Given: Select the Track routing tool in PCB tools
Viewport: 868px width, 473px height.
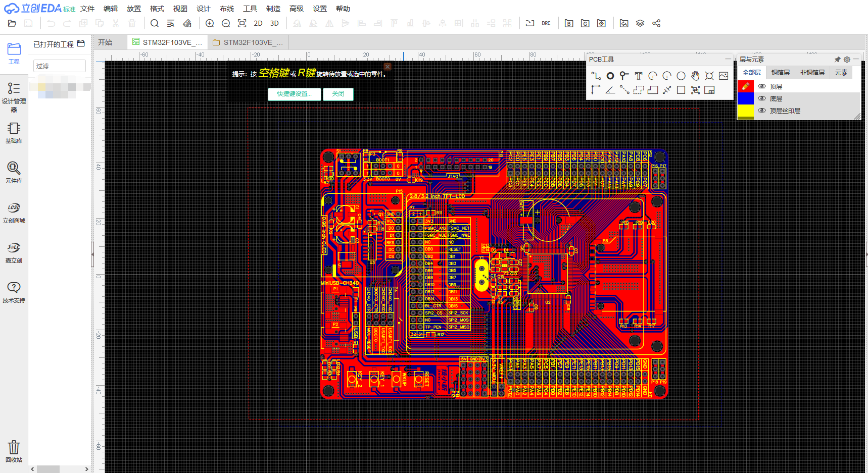Looking at the screenshot, I should 596,76.
